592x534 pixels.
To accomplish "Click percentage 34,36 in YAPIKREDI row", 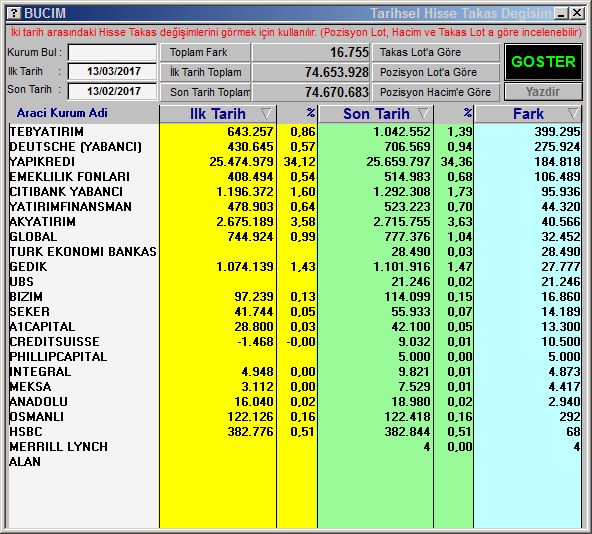I will point(456,162).
